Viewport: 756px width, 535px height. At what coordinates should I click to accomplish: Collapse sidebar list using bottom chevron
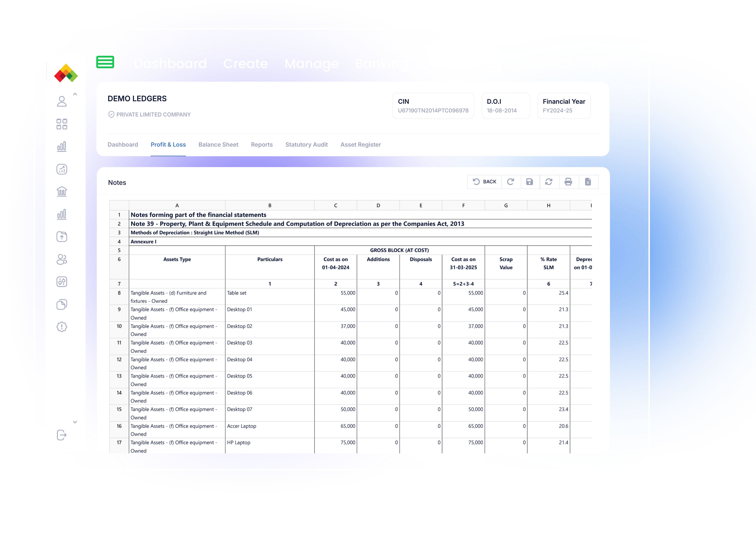click(75, 422)
